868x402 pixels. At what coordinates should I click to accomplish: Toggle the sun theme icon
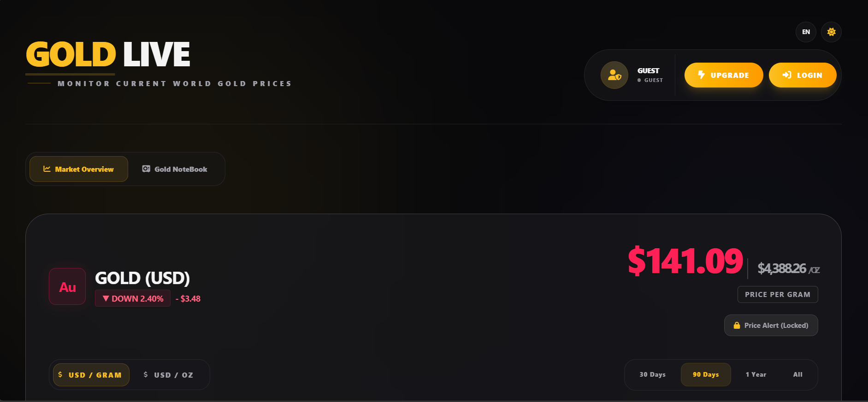(831, 32)
